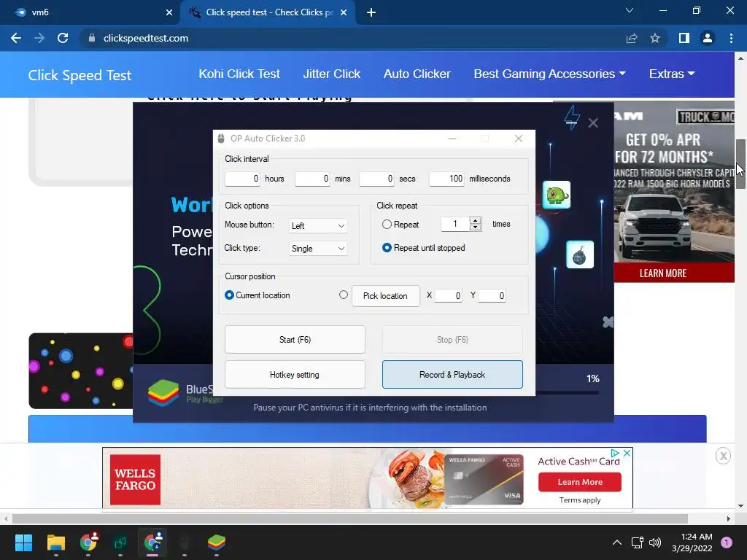Screen dimensions: 747x560
Task: Click the Y coordinate field
Action: (x=492, y=296)
